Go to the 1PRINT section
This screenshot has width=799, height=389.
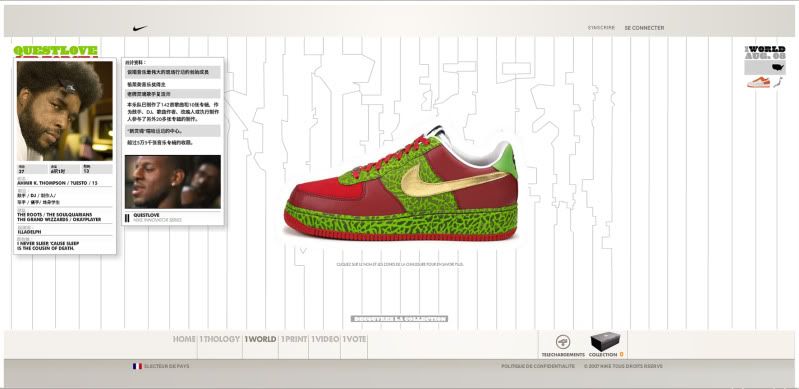(x=294, y=339)
